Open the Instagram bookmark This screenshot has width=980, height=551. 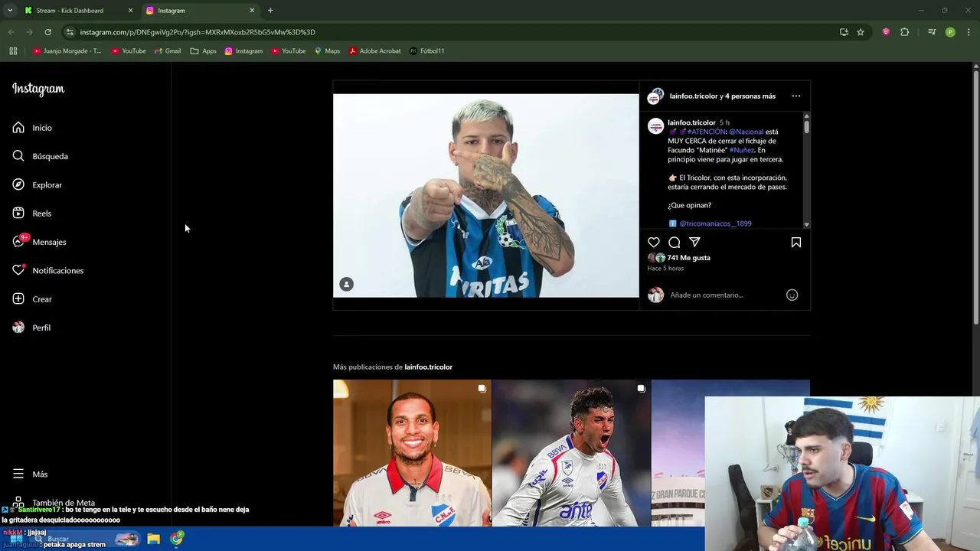(x=243, y=51)
